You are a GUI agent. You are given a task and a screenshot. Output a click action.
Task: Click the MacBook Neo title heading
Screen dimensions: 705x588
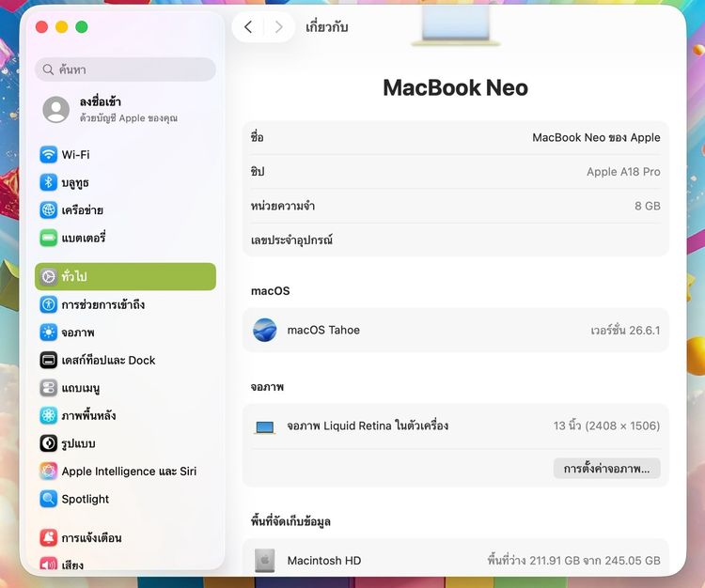click(x=456, y=87)
